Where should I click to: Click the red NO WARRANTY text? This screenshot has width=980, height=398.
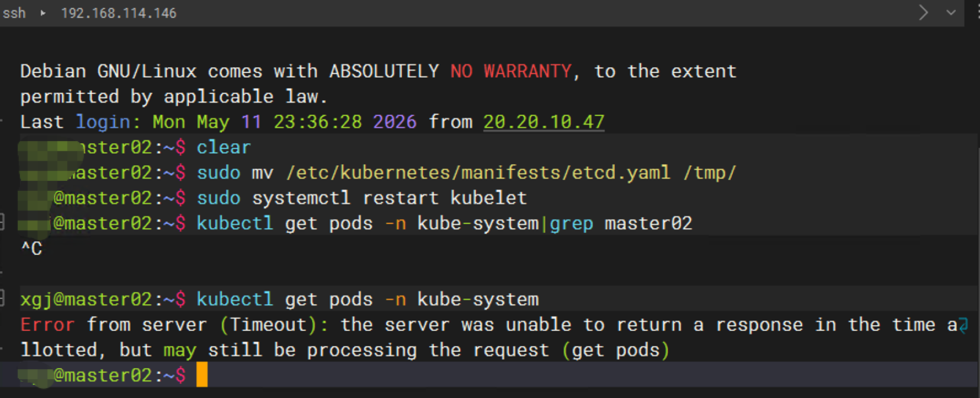click(511, 71)
